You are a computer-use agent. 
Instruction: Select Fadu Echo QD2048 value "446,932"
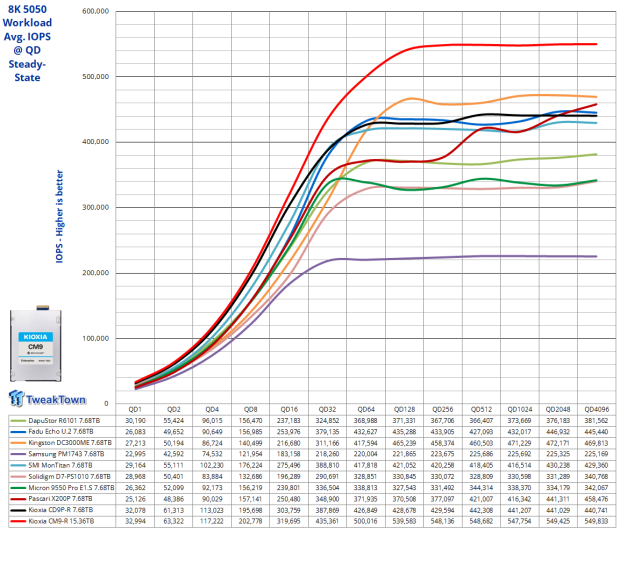(x=558, y=432)
